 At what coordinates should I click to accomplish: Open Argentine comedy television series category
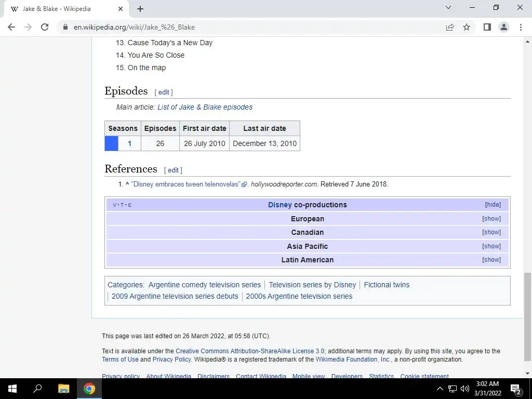coord(205,285)
